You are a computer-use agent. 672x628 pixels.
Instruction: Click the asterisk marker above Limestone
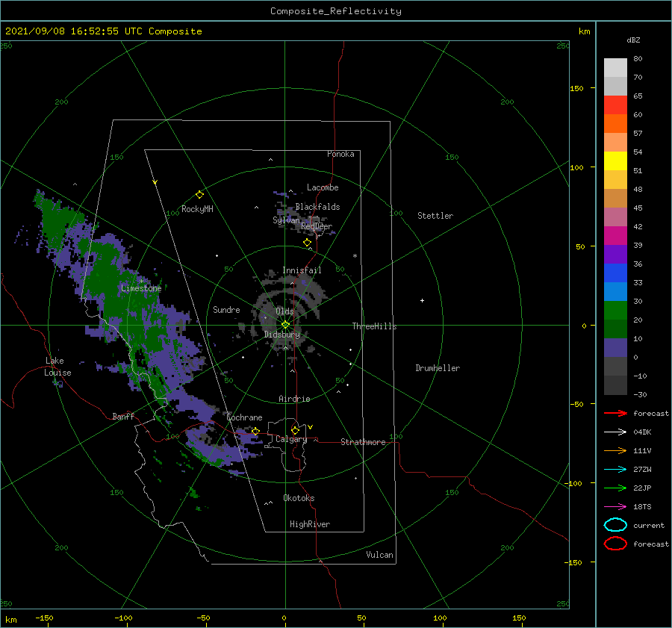click(x=141, y=282)
